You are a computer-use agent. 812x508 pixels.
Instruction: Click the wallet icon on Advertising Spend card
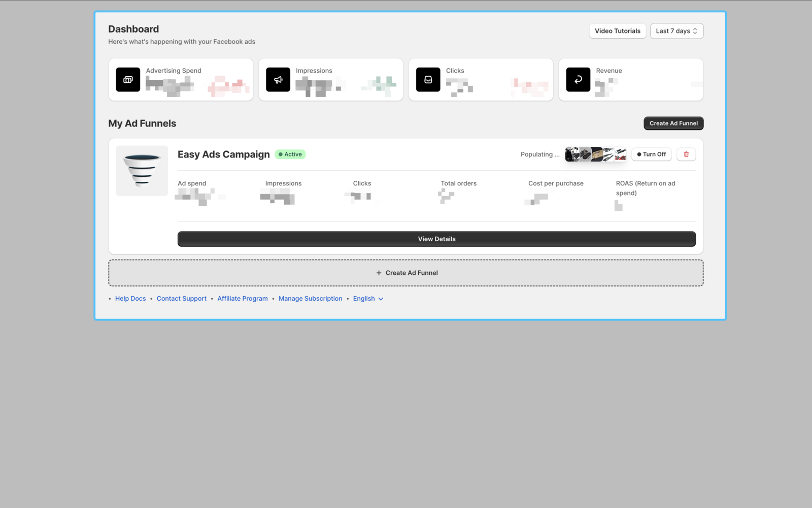point(128,80)
